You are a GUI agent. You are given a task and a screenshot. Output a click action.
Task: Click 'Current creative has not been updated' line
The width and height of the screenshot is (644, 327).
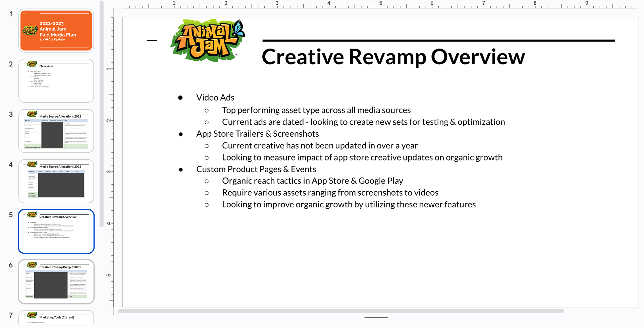point(320,146)
